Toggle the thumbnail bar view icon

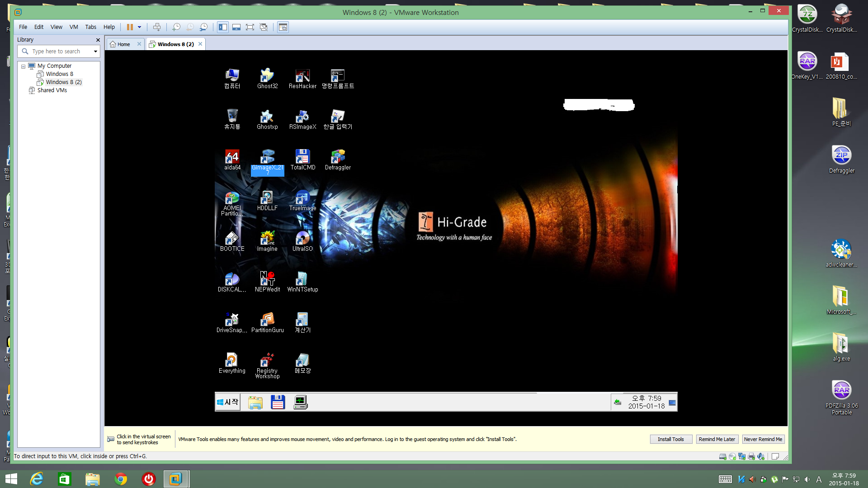click(236, 27)
